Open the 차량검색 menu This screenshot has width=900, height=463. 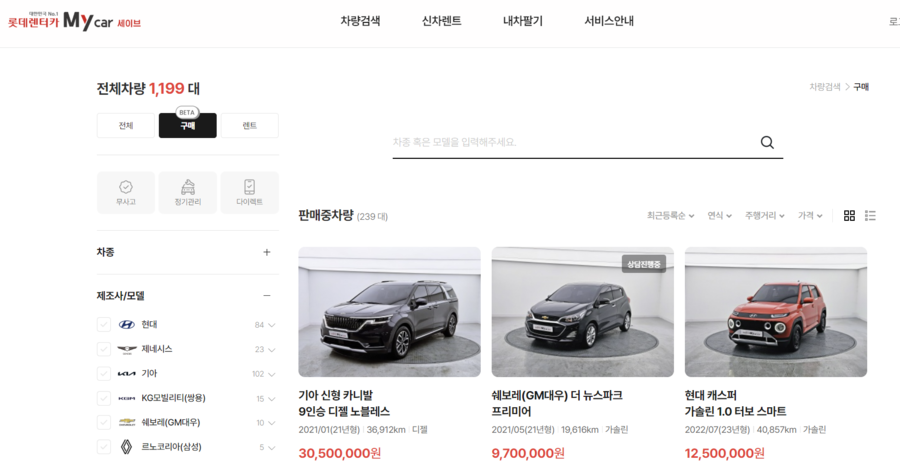point(360,21)
